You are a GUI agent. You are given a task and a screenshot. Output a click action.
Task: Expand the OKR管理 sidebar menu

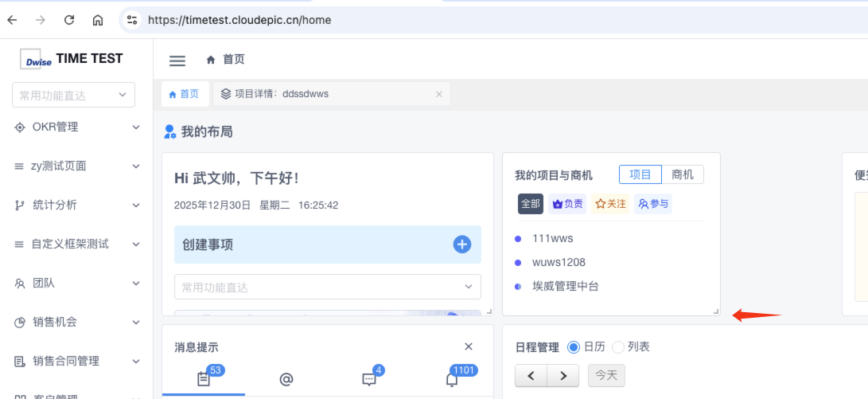pos(76,127)
